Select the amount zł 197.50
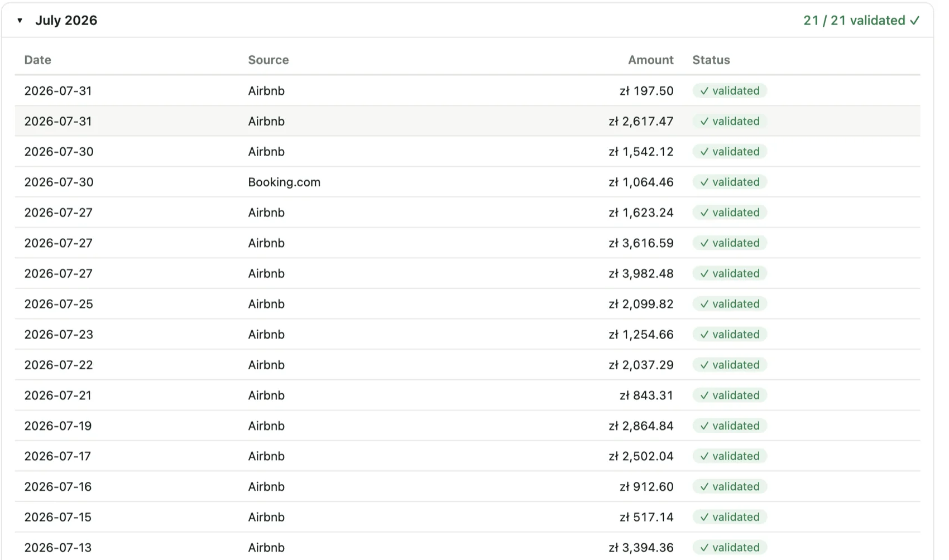 click(x=646, y=91)
